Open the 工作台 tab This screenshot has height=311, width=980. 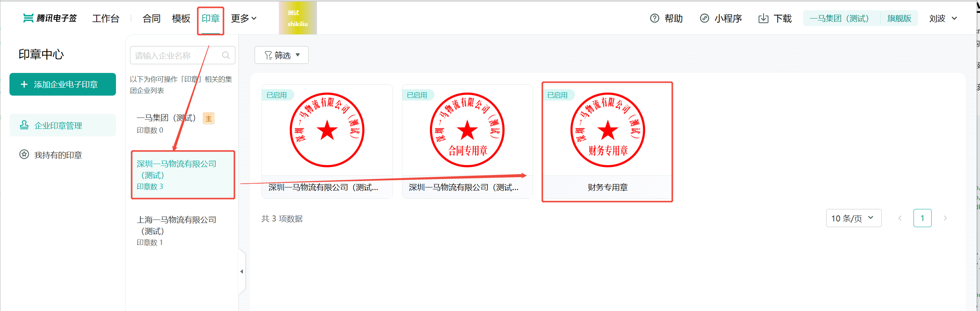point(106,18)
